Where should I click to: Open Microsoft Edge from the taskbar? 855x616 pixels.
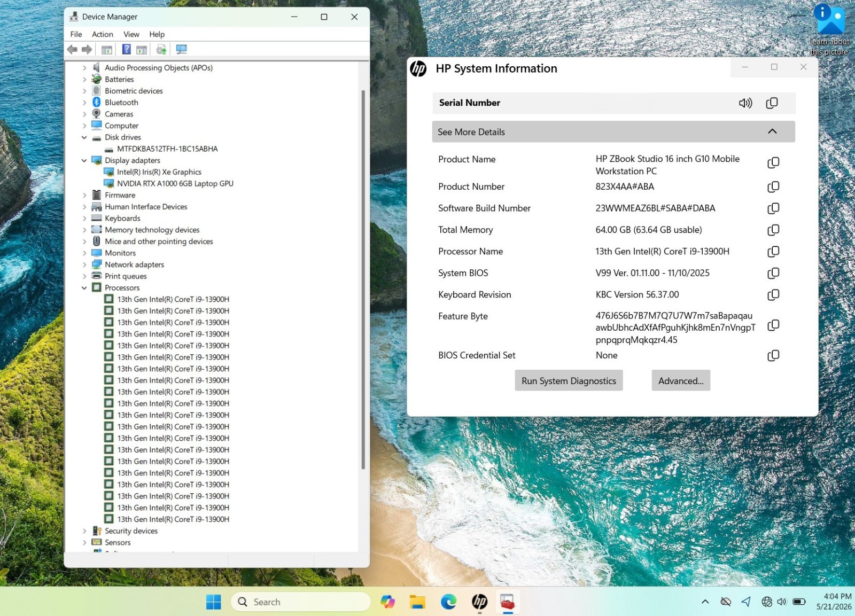pos(448,602)
